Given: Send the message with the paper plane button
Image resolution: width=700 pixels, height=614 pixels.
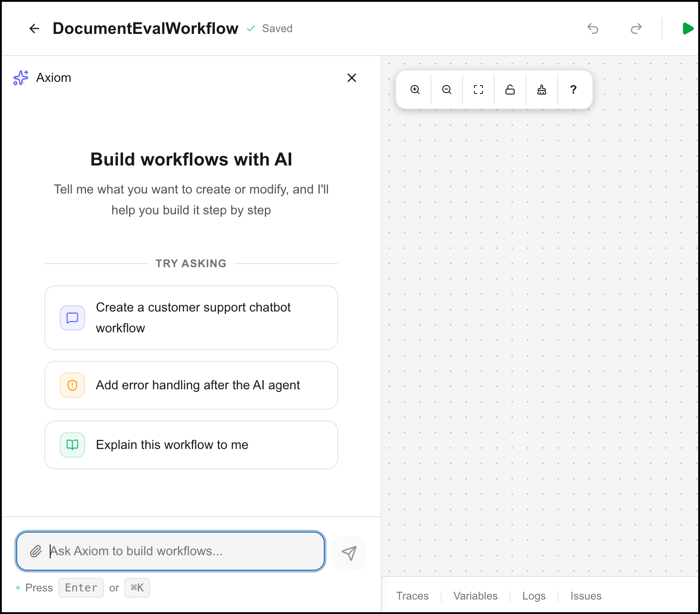Looking at the screenshot, I should click(349, 553).
